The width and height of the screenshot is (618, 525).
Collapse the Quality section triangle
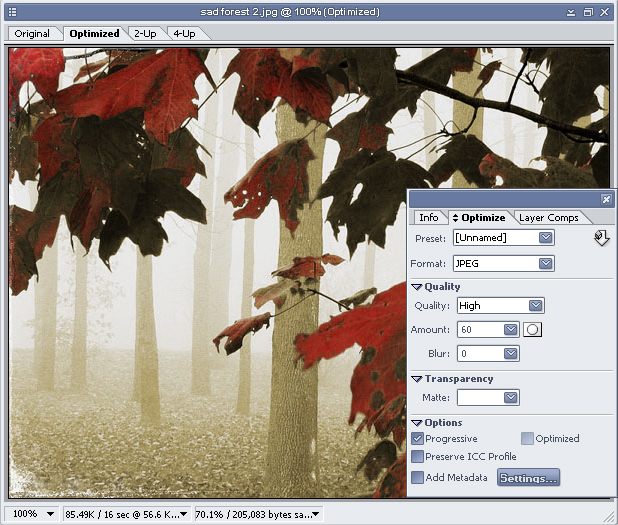click(x=417, y=287)
